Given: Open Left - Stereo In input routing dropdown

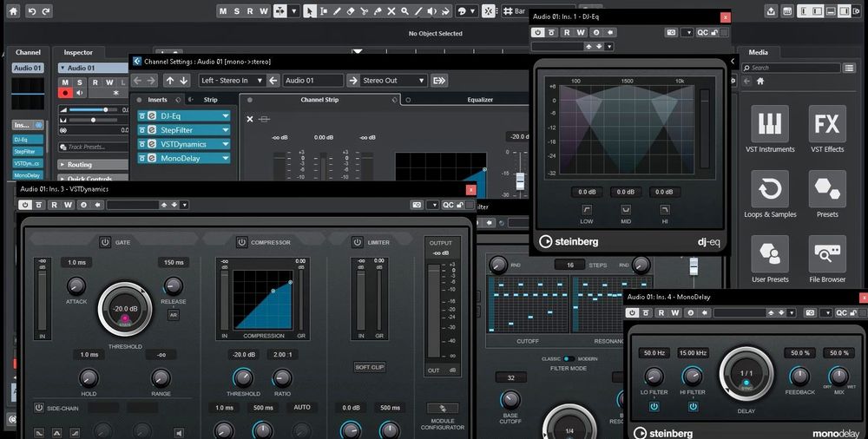Looking at the screenshot, I should (x=232, y=81).
